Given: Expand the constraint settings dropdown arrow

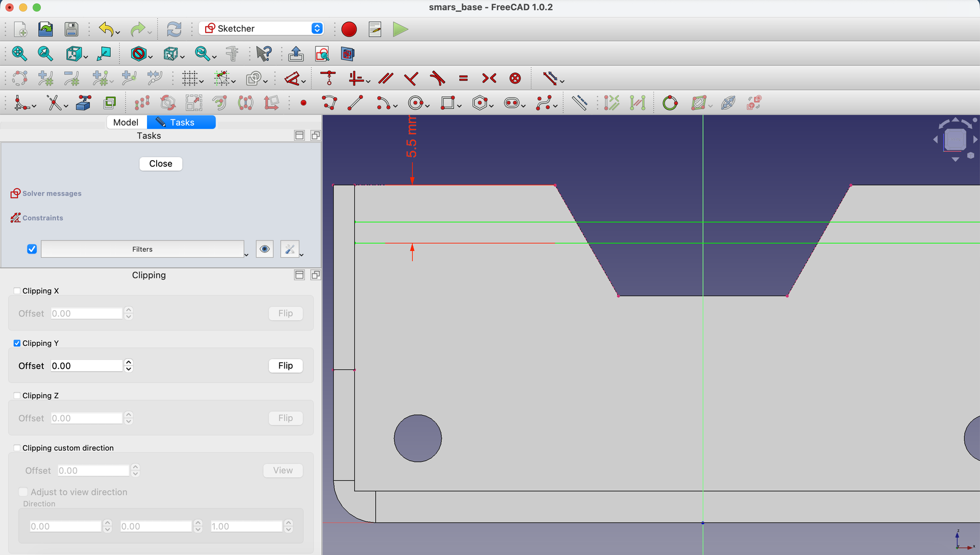Looking at the screenshot, I should point(302,254).
